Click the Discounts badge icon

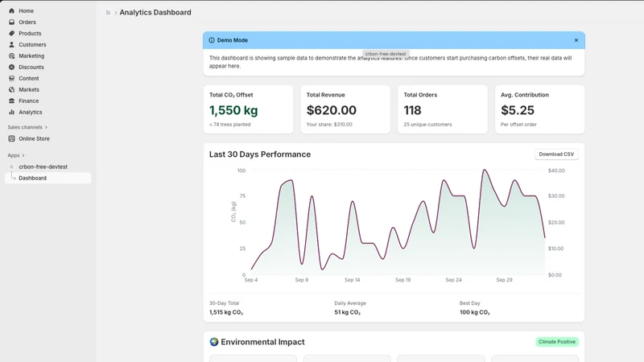coord(11,67)
